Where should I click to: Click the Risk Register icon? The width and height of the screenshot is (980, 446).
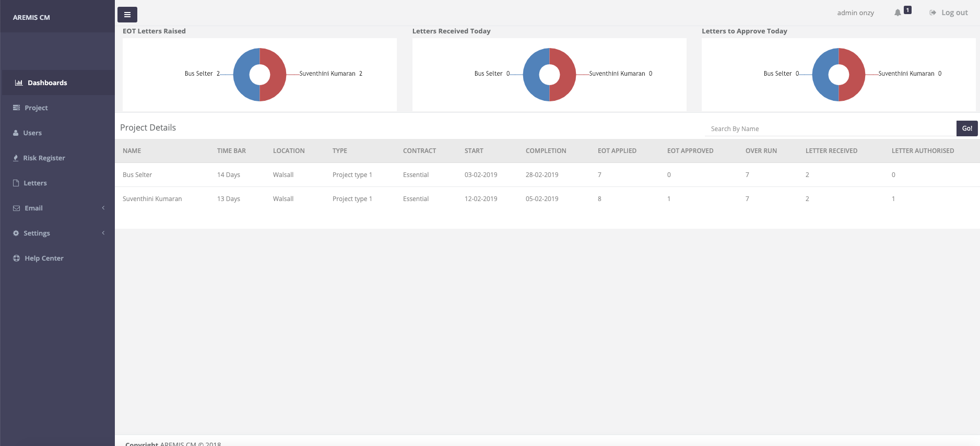(x=16, y=158)
